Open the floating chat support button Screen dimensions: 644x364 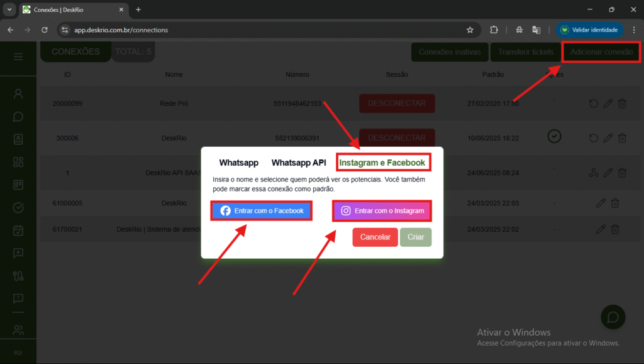(613, 317)
